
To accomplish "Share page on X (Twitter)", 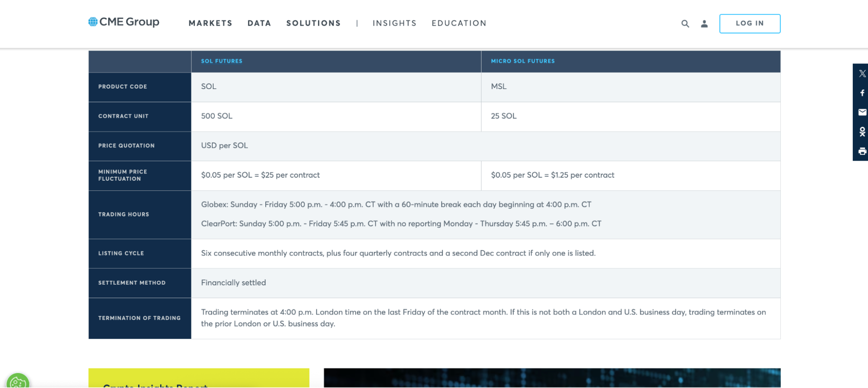I will coord(862,74).
